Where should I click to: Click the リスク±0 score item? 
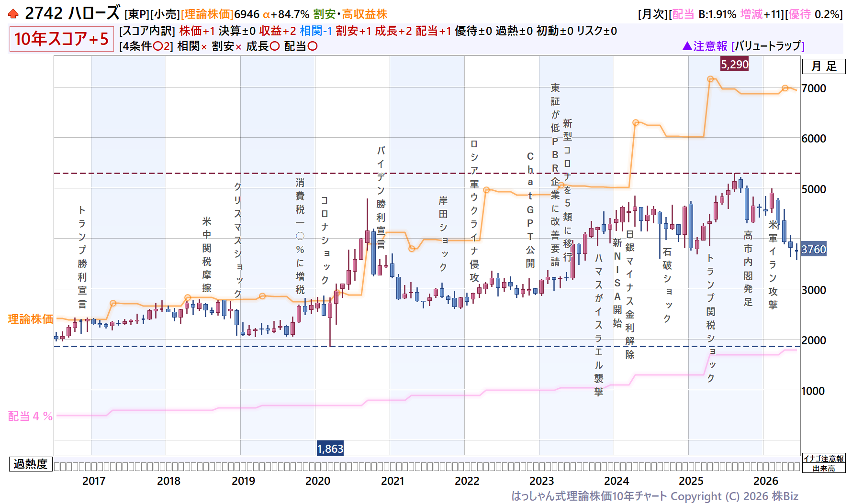tap(597, 31)
